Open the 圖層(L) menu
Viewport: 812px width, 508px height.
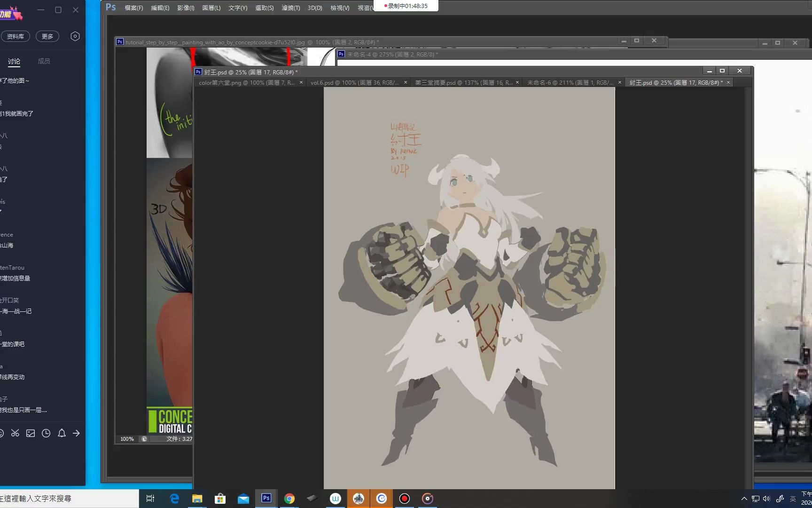211,8
